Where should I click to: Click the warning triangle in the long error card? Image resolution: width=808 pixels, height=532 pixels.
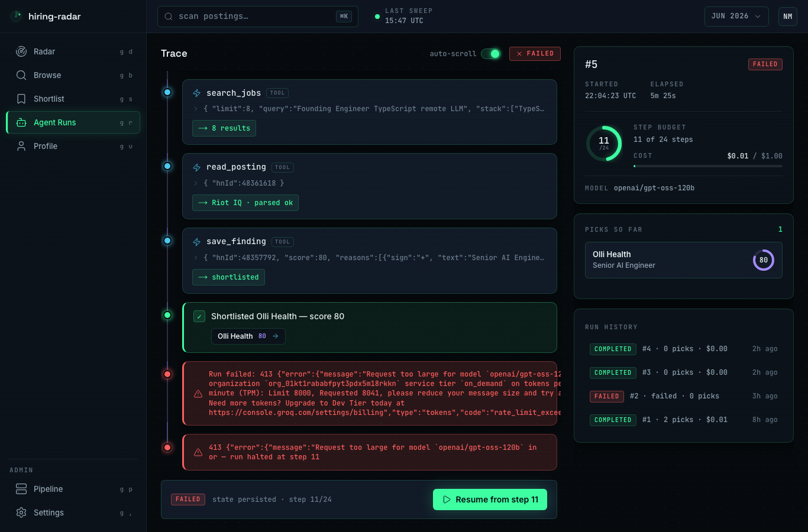pyautogui.click(x=198, y=393)
